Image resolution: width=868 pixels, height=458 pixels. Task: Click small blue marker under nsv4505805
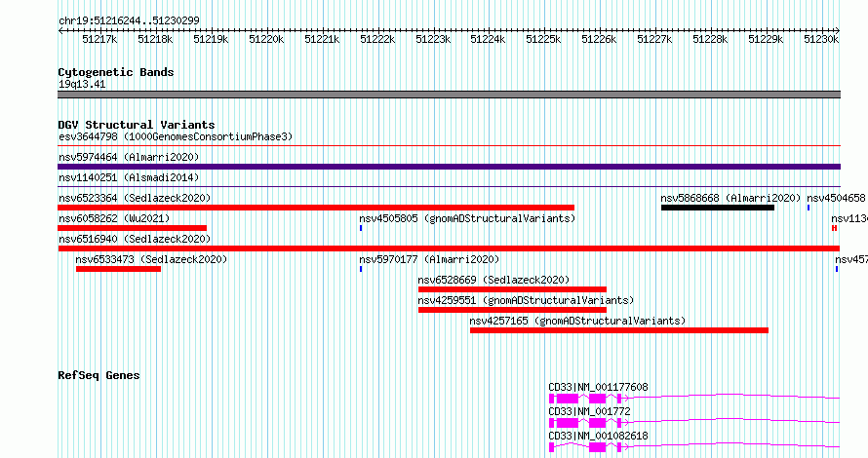pos(361,228)
